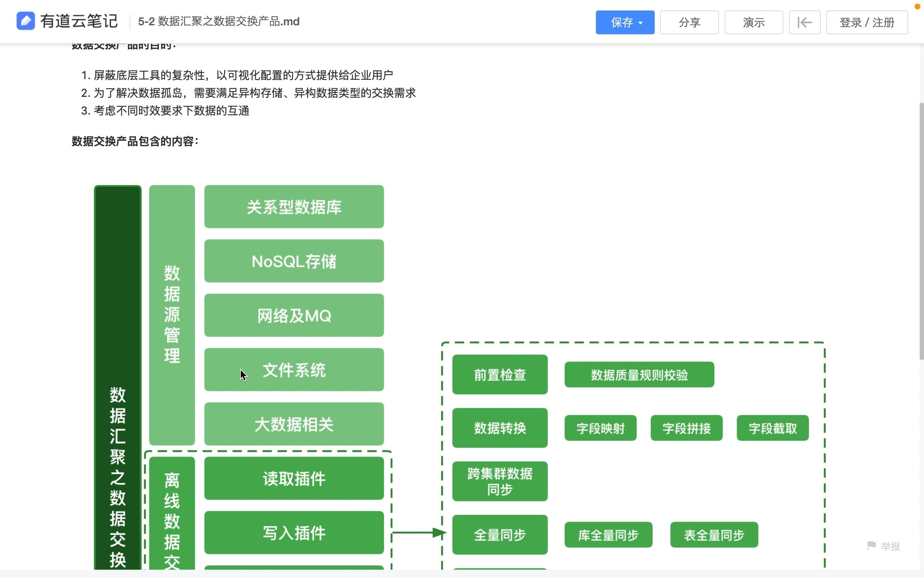Click diagram box 写入插件

pyautogui.click(x=294, y=532)
